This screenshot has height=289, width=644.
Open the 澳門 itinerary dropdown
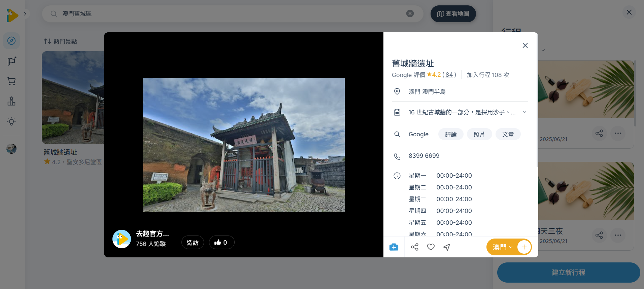tap(502, 247)
